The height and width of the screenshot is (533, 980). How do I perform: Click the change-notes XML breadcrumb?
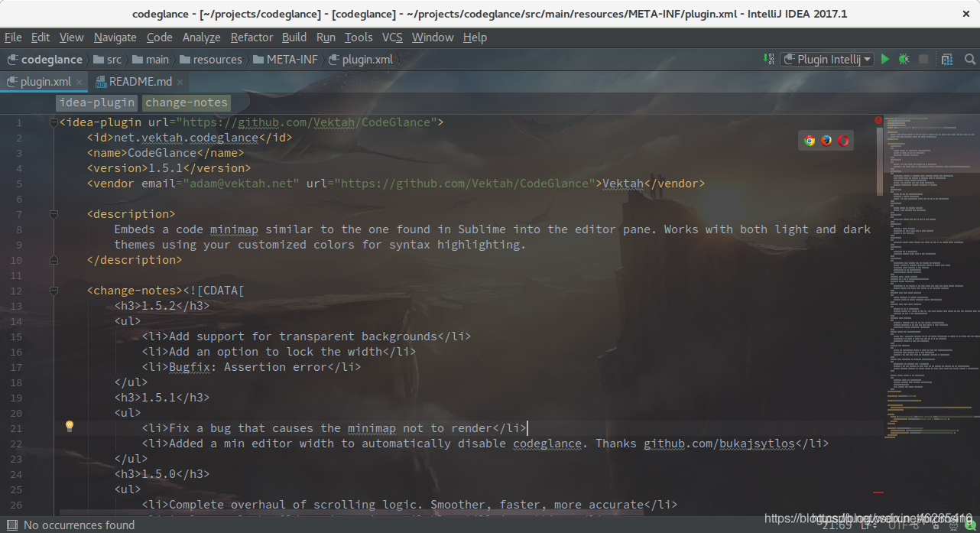coord(187,102)
